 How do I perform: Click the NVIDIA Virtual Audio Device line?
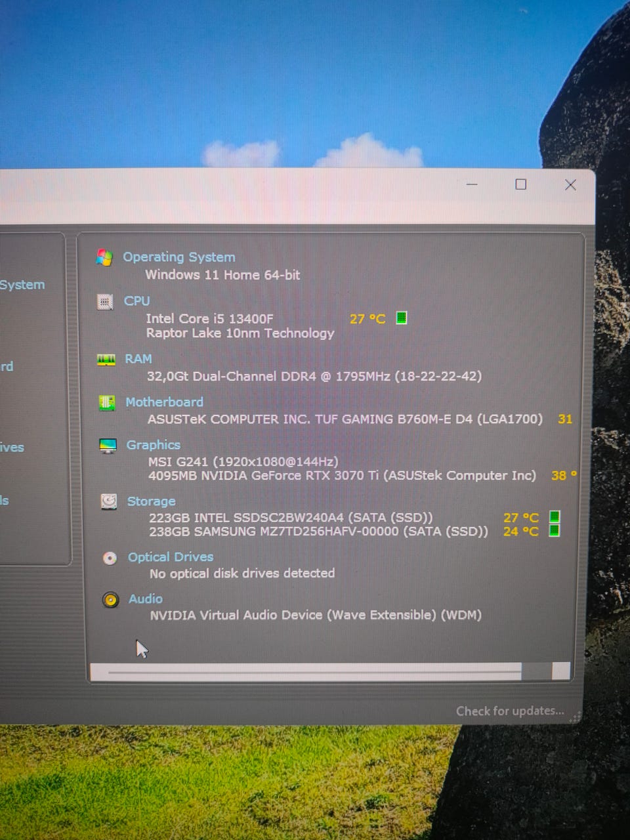point(316,615)
